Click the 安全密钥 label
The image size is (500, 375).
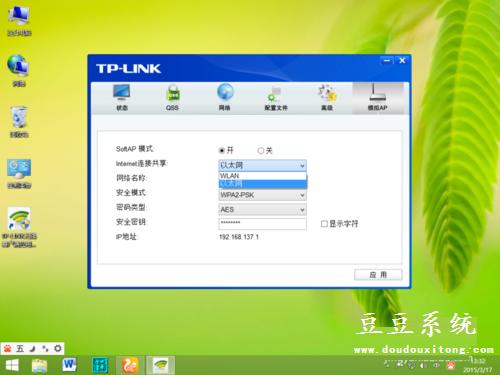click(x=131, y=222)
